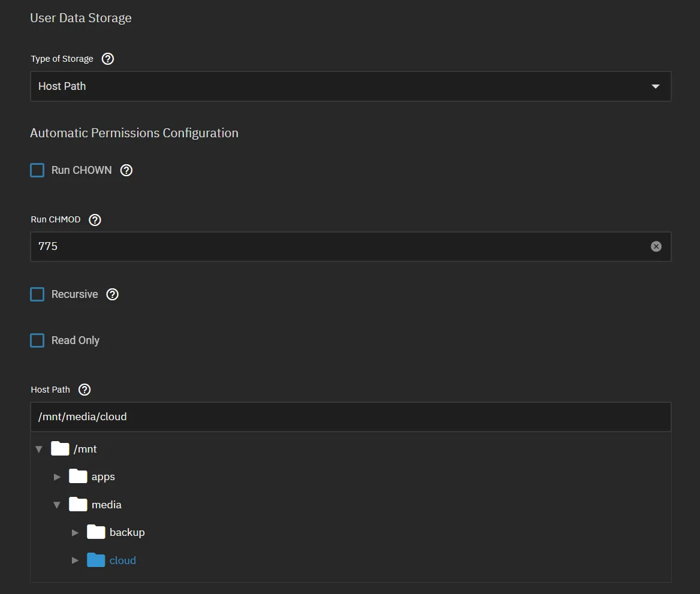The width and height of the screenshot is (700, 594).
Task: Expand the backup directory
Action: 75,532
